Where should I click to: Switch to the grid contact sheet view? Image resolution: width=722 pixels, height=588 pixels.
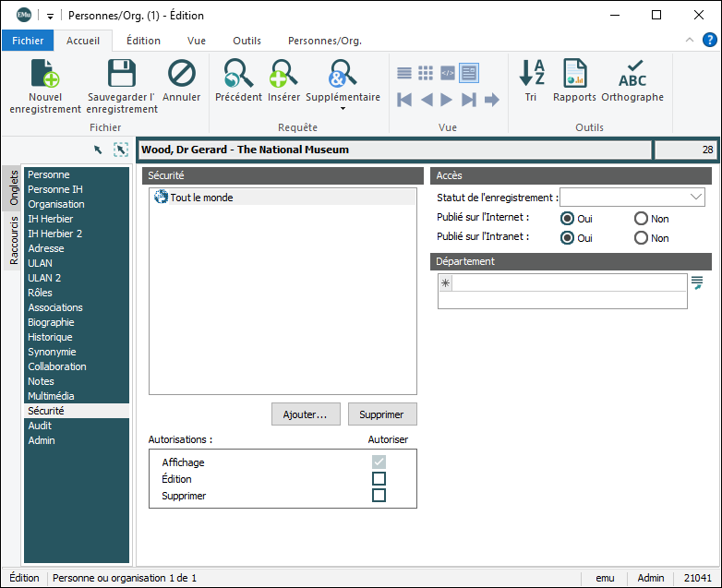pyautogui.click(x=426, y=73)
